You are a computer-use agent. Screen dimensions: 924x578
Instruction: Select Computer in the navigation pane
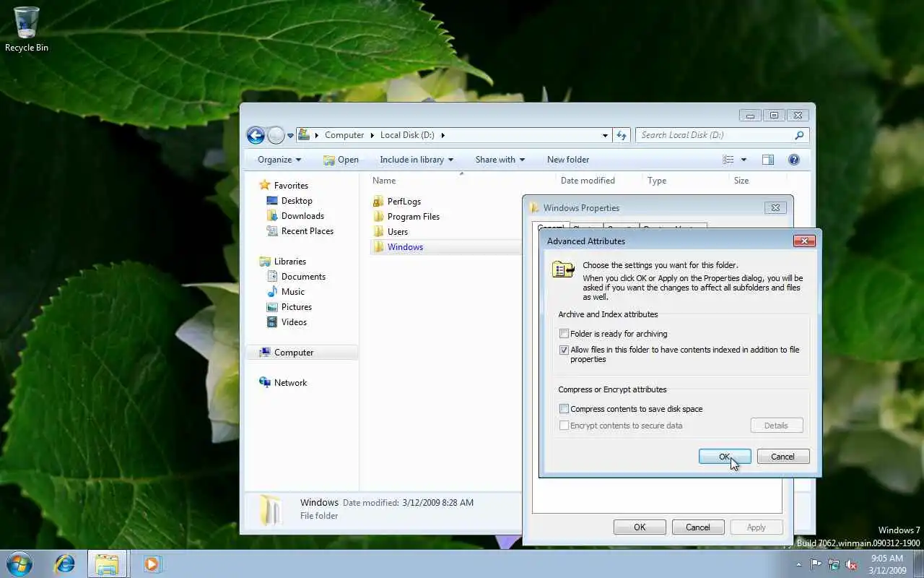point(302,353)
